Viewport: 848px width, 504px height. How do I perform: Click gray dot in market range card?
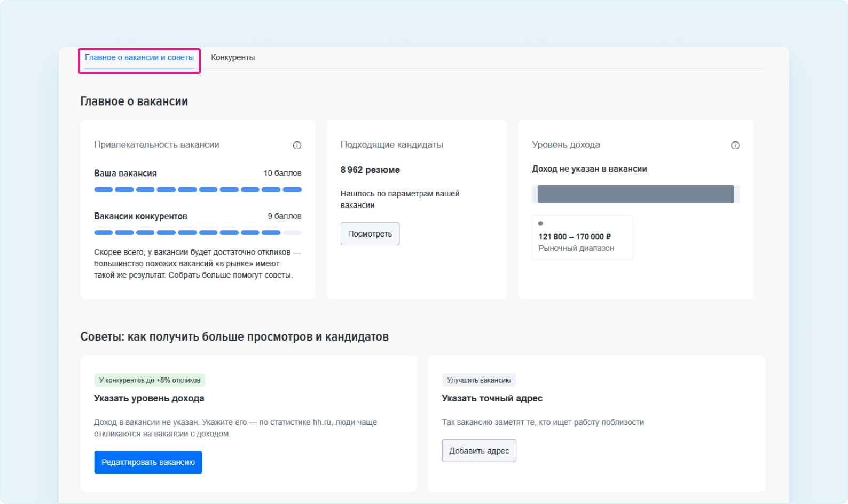point(540,224)
